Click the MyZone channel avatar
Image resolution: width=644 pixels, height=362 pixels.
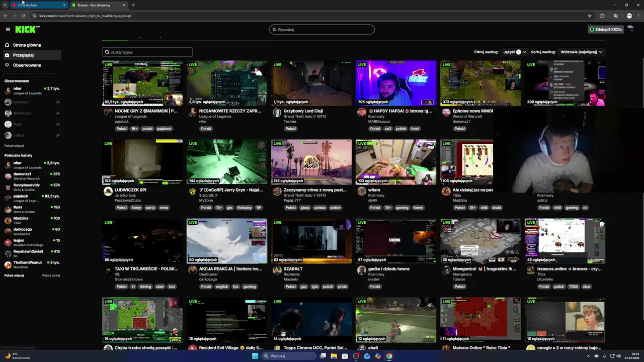coord(192,191)
